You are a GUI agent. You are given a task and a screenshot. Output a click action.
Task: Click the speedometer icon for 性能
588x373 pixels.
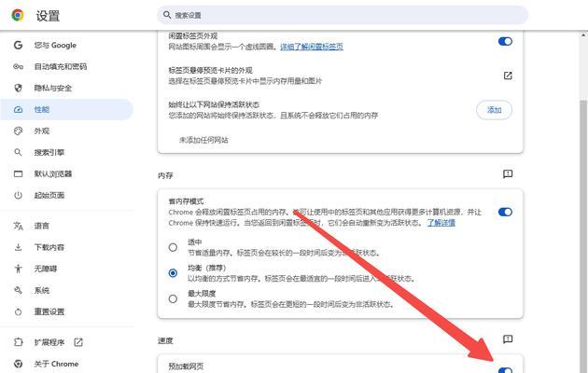tap(18, 110)
